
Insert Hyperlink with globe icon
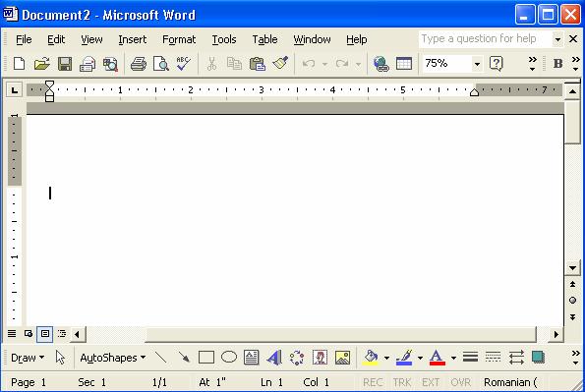pyautogui.click(x=380, y=64)
